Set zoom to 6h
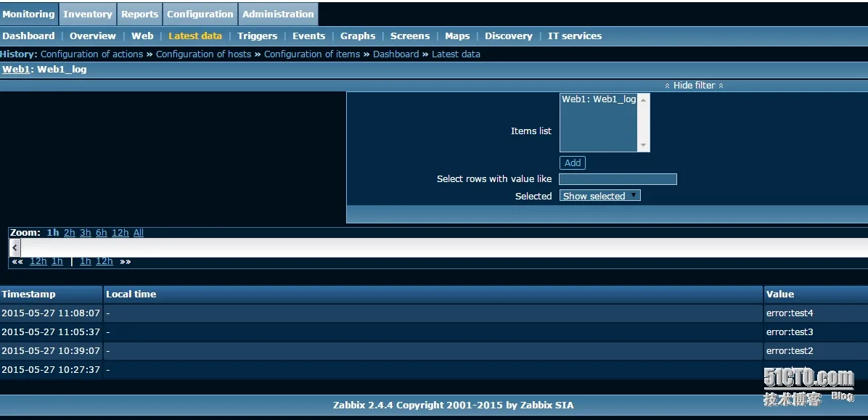 tap(102, 233)
